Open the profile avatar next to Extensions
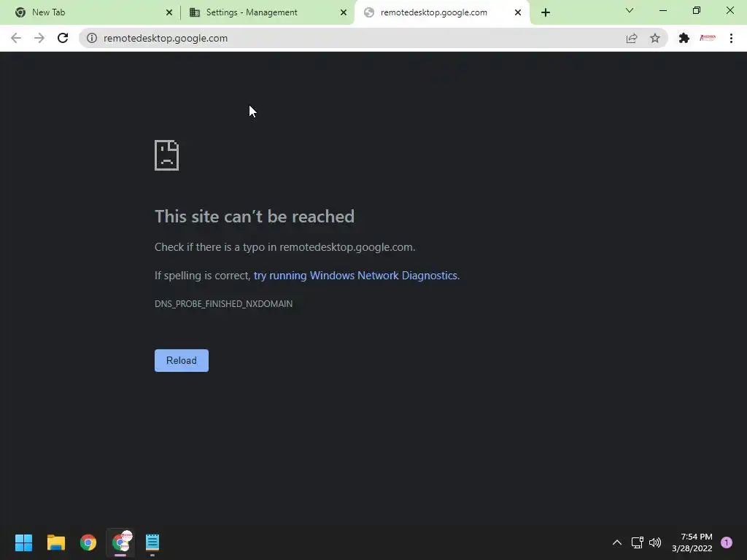 tap(708, 38)
